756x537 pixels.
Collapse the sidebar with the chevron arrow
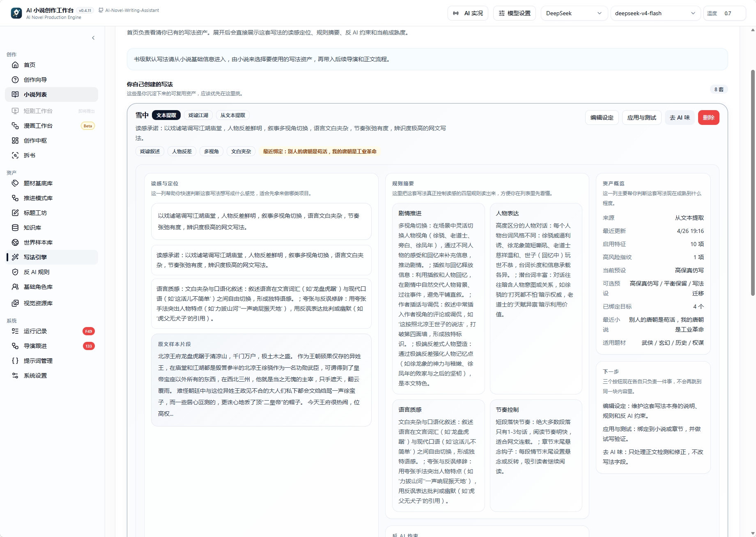pyautogui.click(x=93, y=38)
